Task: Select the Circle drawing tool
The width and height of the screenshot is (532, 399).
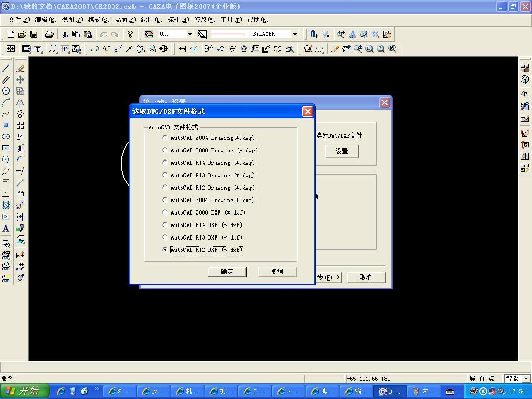Action: pyautogui.click(x=6, y=90)
